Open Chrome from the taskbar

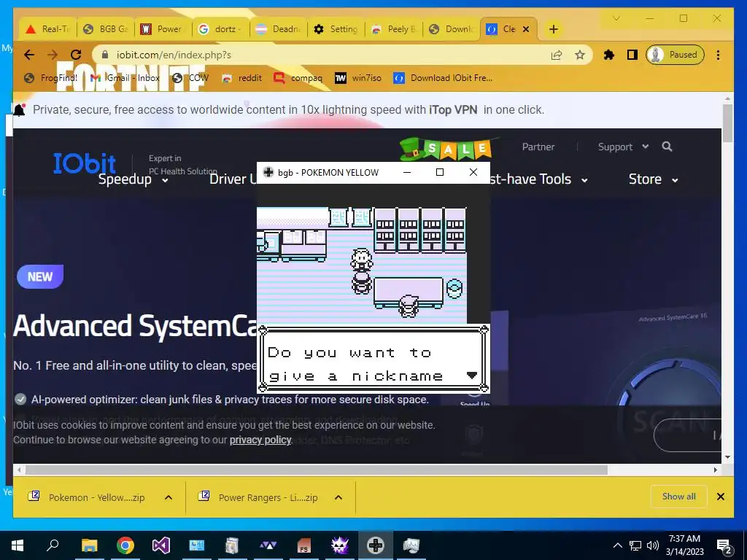[125, 545]
